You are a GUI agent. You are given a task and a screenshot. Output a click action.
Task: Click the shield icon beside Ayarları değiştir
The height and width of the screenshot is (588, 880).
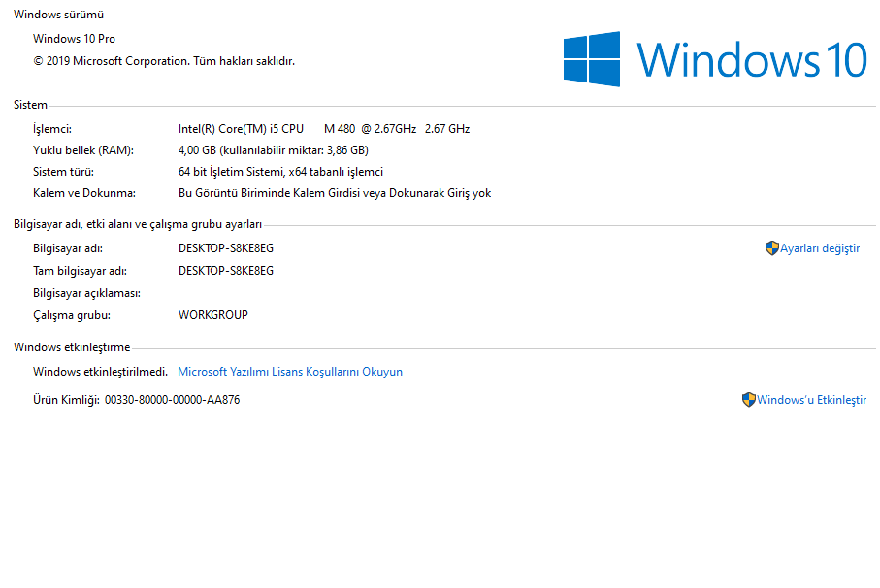point(771,248)
